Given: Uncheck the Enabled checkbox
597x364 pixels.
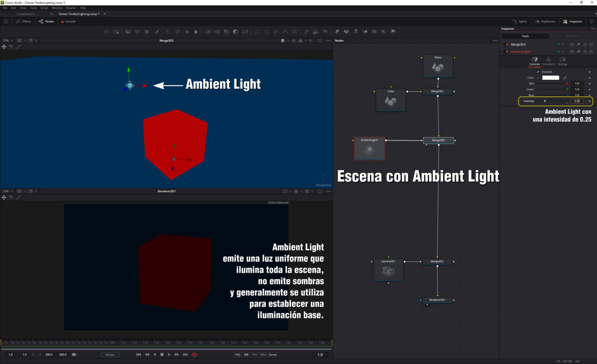Looking at the screenshot, I should click(538, 72).
